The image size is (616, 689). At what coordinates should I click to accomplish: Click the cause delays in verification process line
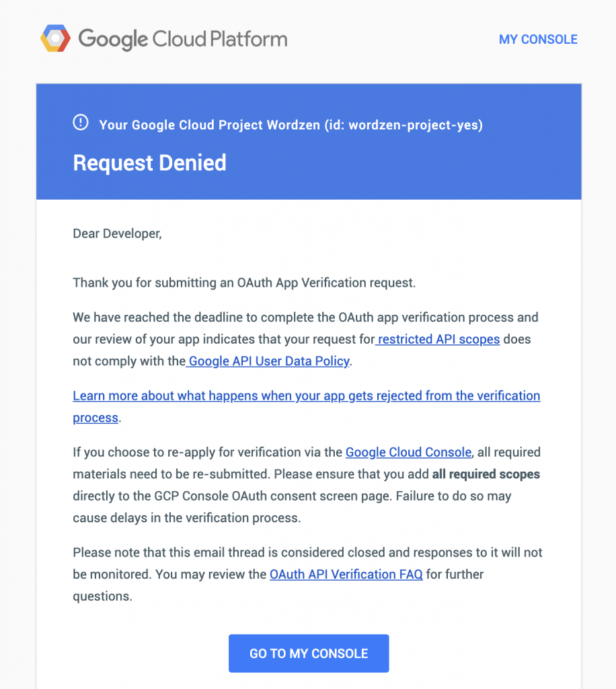coord(186,518)
